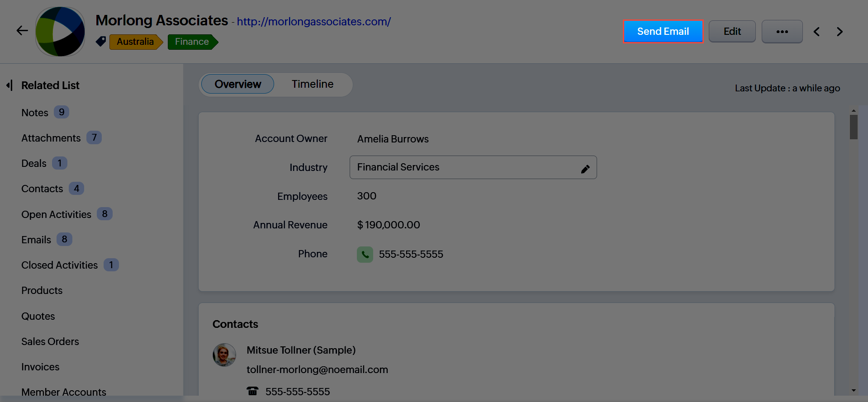This screenshot has width=868, height=402.
Task: Click Mitsue Tollner's contact avatar
Action: tap(224, 355)
